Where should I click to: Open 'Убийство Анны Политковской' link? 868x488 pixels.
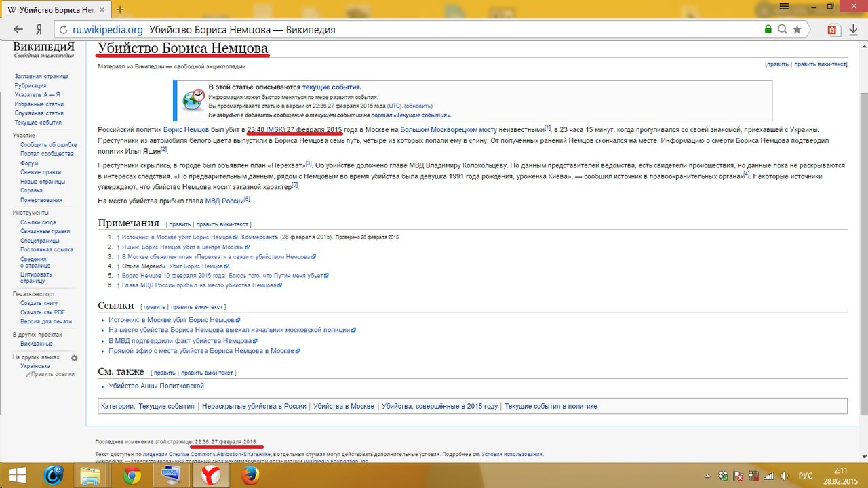(156, 386)
